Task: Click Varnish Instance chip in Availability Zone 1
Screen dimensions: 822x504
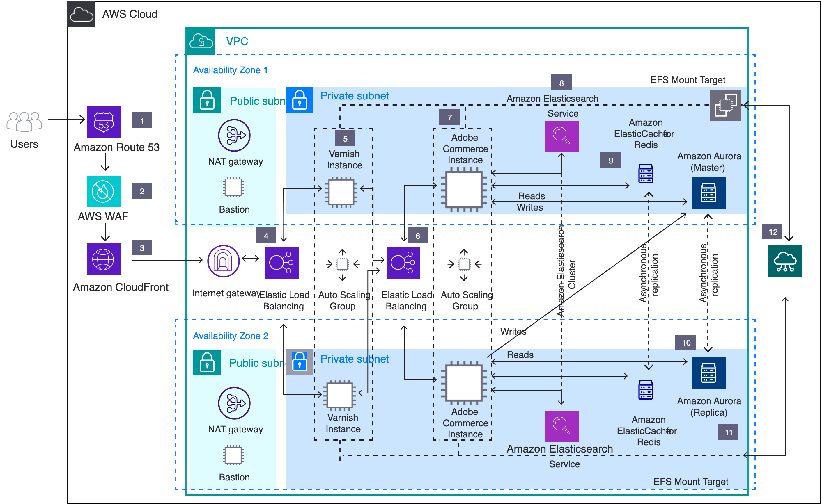Action: coord(341,192)
